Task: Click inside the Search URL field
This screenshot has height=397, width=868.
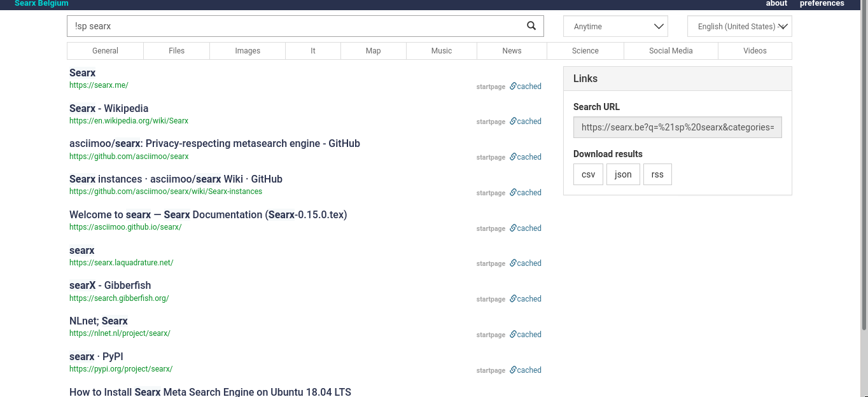Action: point(677,127)
